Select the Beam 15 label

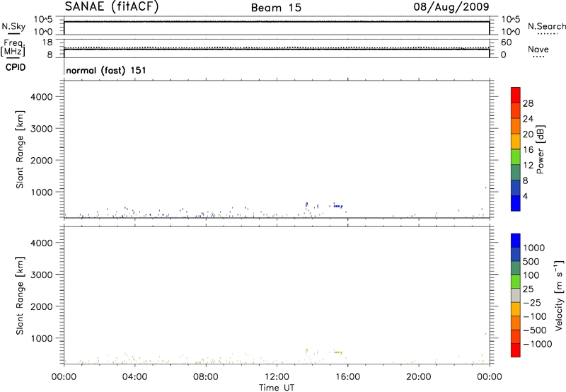point(276,8)
